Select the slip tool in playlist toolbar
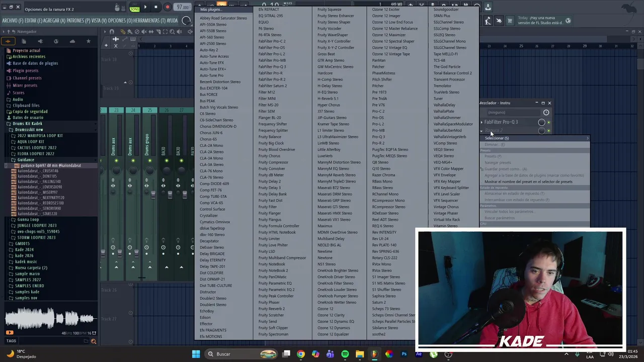 pos(150,32)
